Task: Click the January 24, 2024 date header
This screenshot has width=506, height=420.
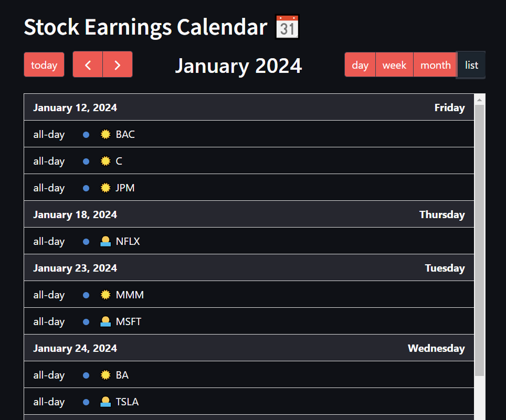Action: pos(75,349)
